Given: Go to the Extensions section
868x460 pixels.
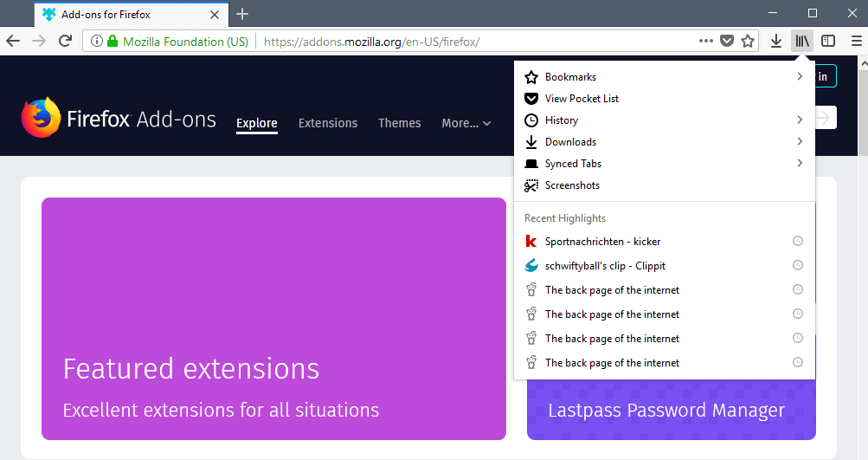Looking at the screenshot, I should [328, 123].
